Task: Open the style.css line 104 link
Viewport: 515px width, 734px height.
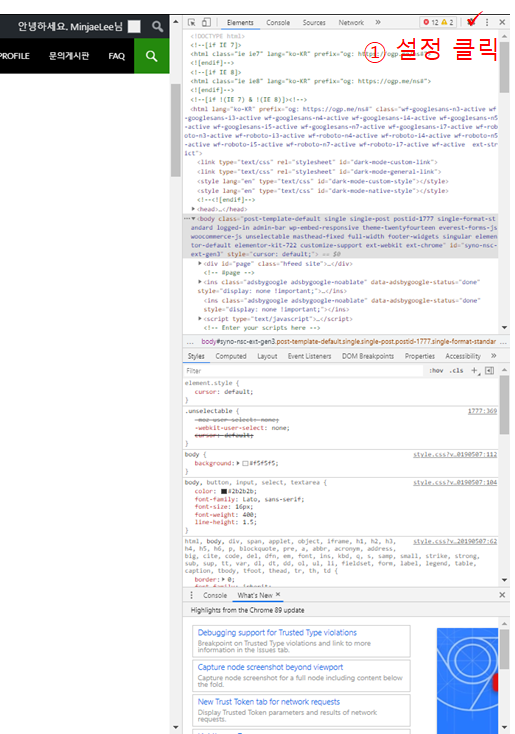Action: 455,483
